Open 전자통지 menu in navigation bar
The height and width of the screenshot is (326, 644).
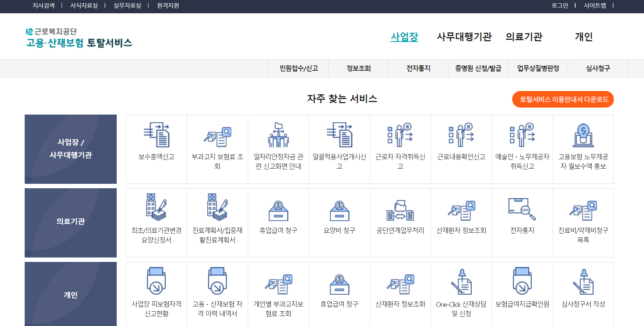tap(418, 69)
